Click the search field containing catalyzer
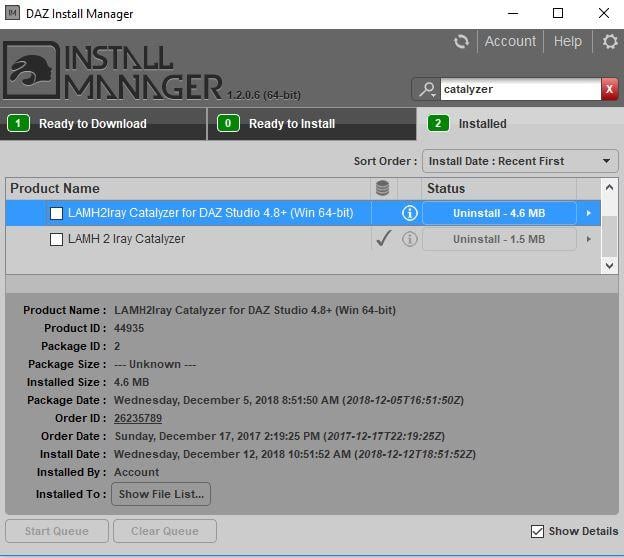Image resolution: width=624 pixels, height=558 pixels. pyautogui.click(x=521, y=89)
